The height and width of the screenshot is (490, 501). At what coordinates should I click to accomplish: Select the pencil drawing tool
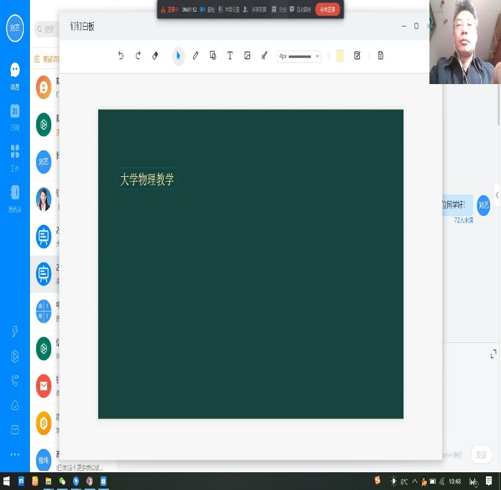196,56
